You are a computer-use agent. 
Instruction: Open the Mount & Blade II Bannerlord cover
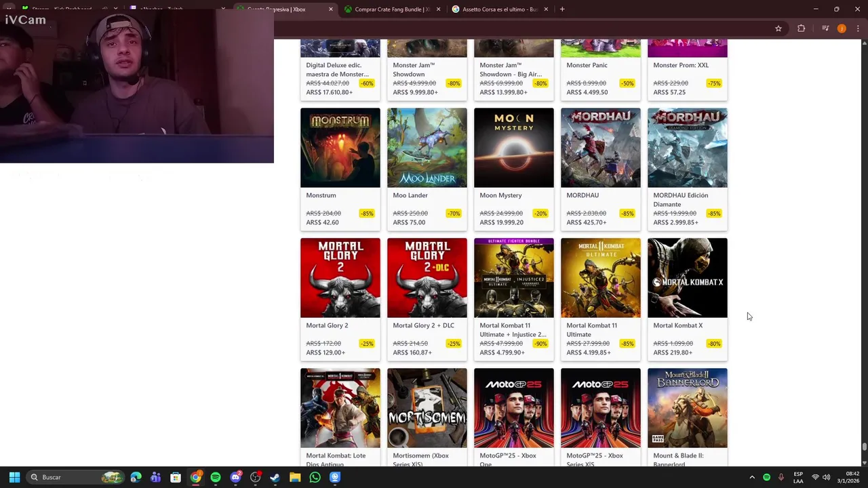(688, 408)
